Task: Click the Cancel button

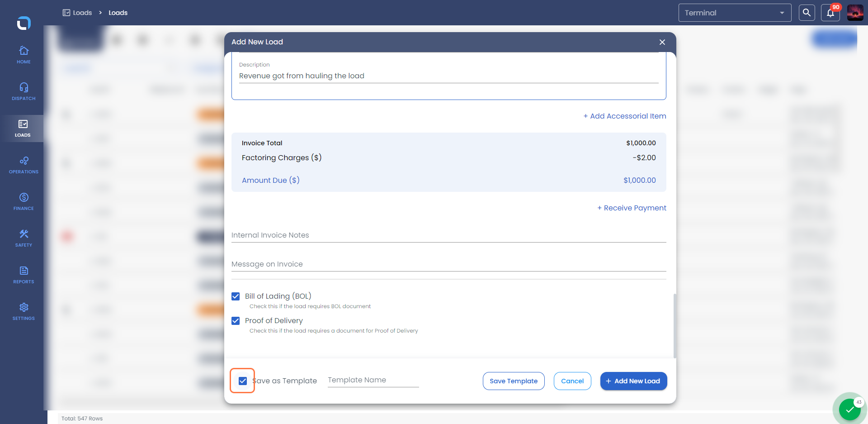Action: [x=572, y=381]
